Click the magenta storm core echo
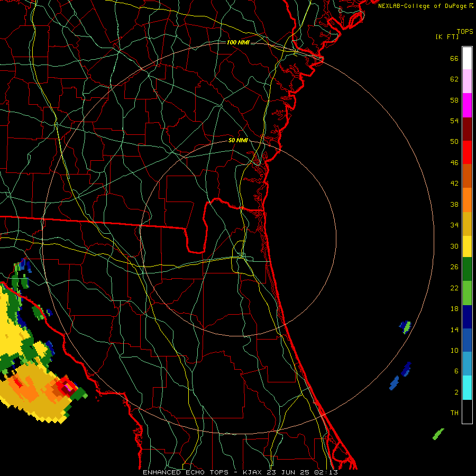This screenshot has height=476, width=476. (68, 387)
